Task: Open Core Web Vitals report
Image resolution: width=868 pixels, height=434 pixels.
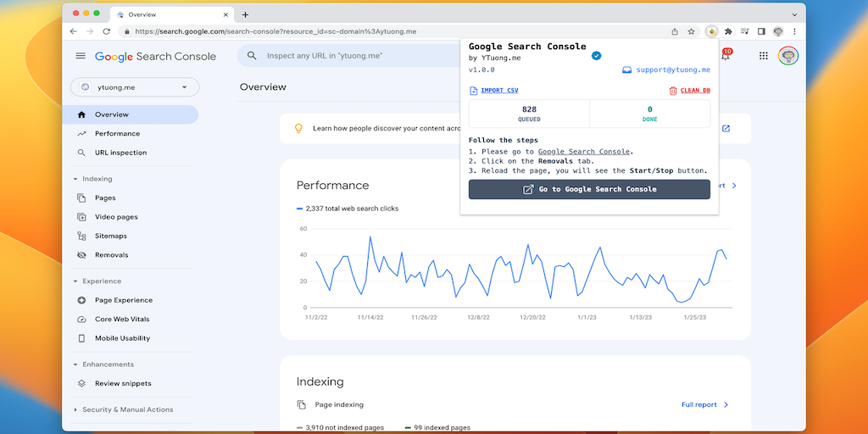Action: [122, 320]
